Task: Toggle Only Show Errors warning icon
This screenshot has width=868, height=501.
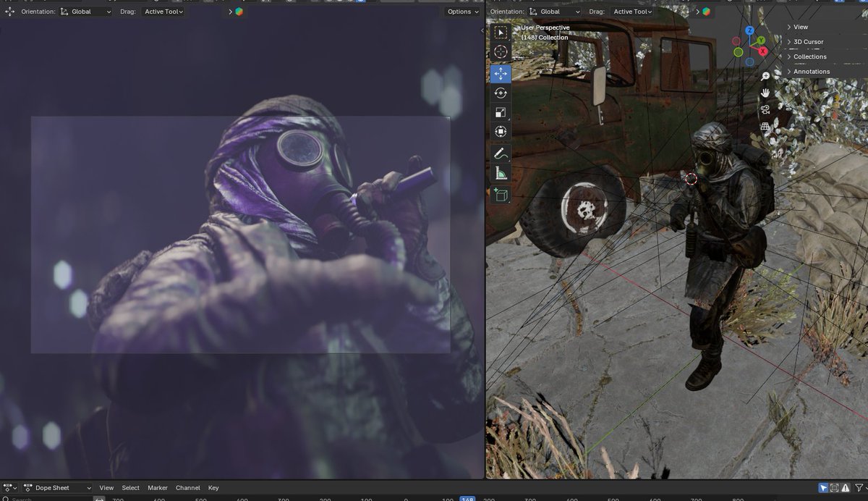Action: click(x=846, y=488)
